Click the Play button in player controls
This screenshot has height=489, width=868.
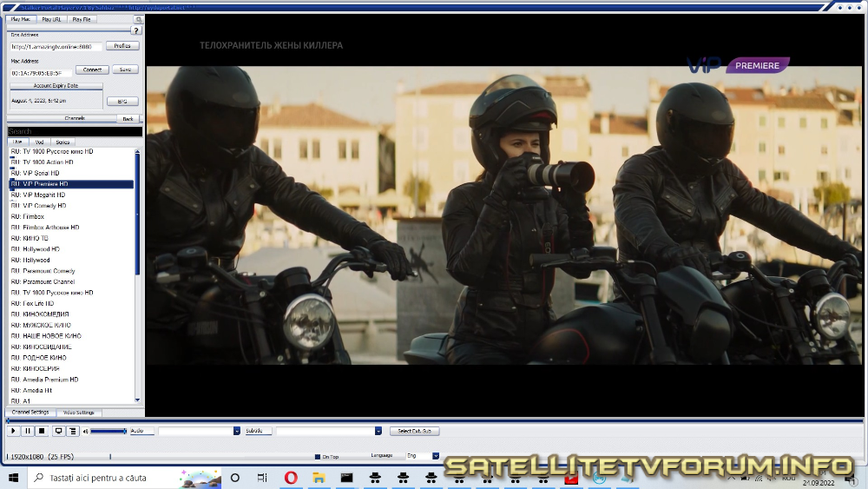coord(13,431)
